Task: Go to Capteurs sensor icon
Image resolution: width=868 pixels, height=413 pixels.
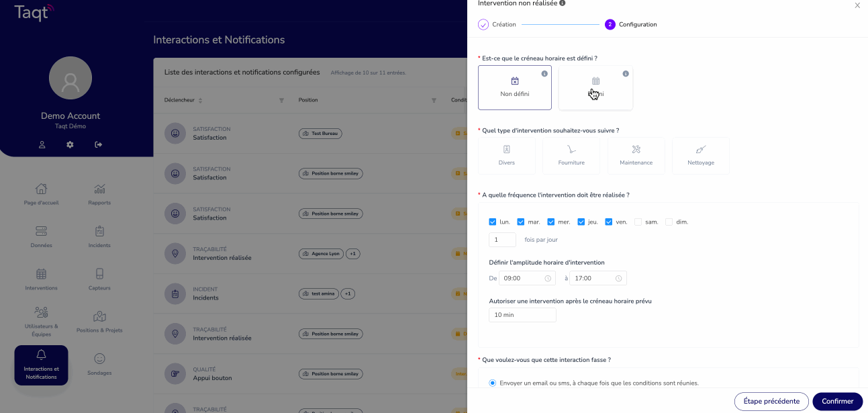Action: (x=99, y=274)
